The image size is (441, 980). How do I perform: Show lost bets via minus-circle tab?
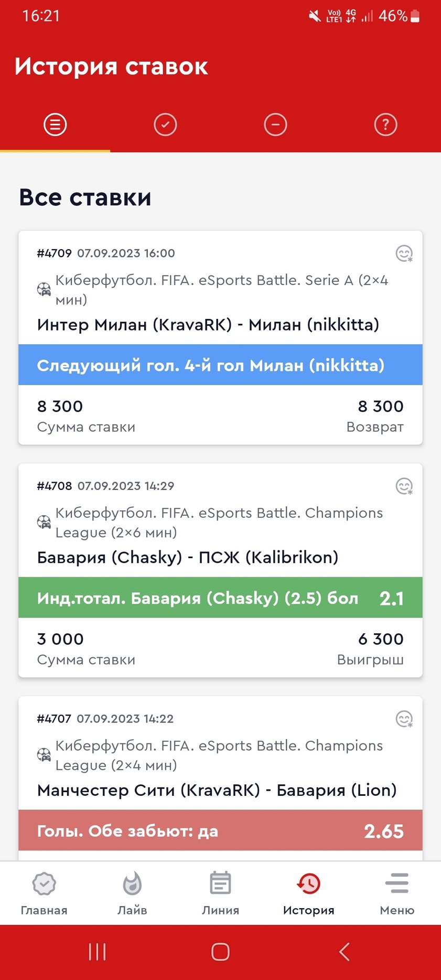[275, 125]
